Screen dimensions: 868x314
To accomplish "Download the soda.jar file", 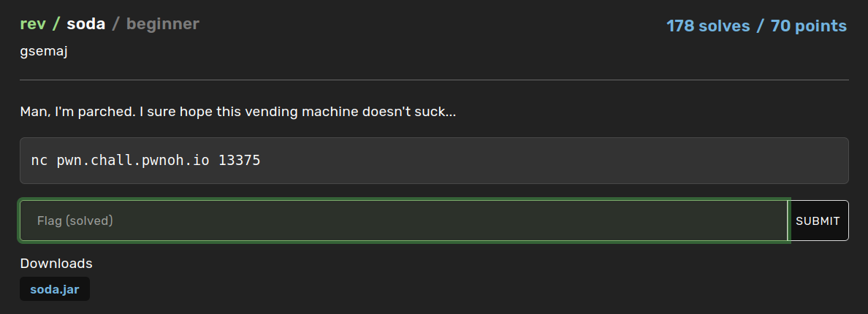I will click(x=54, y=289).
